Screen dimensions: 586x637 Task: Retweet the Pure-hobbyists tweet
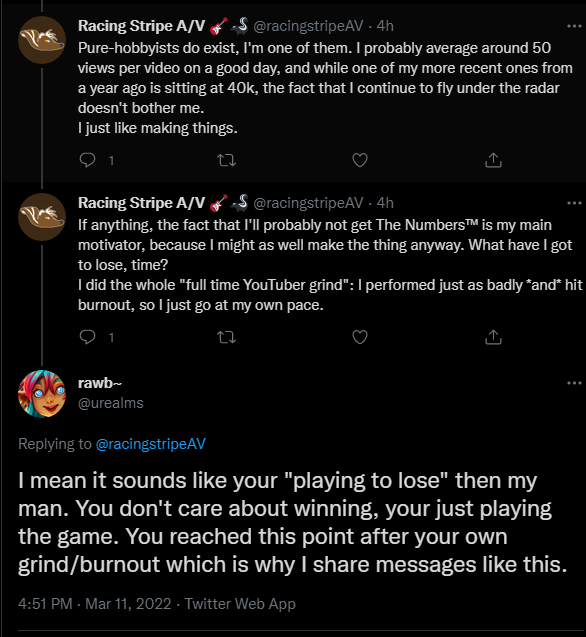click(226, 160)
